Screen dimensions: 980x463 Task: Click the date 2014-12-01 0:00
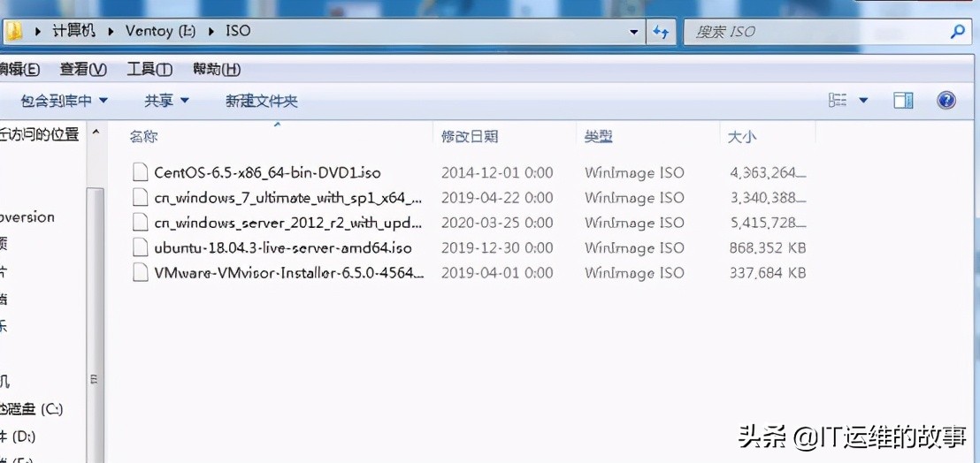coord(497,173)
